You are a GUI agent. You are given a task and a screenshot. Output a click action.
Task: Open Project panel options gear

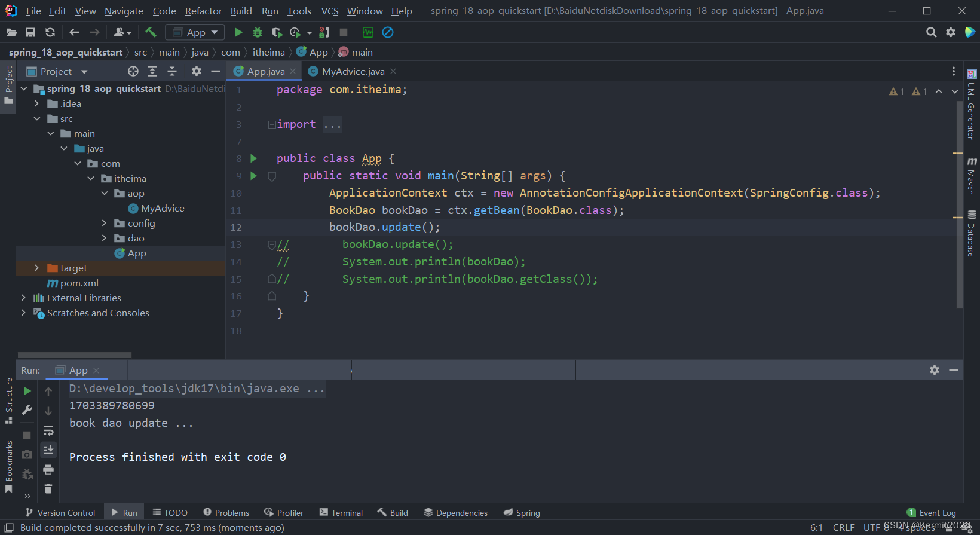[x=197, y=71]
